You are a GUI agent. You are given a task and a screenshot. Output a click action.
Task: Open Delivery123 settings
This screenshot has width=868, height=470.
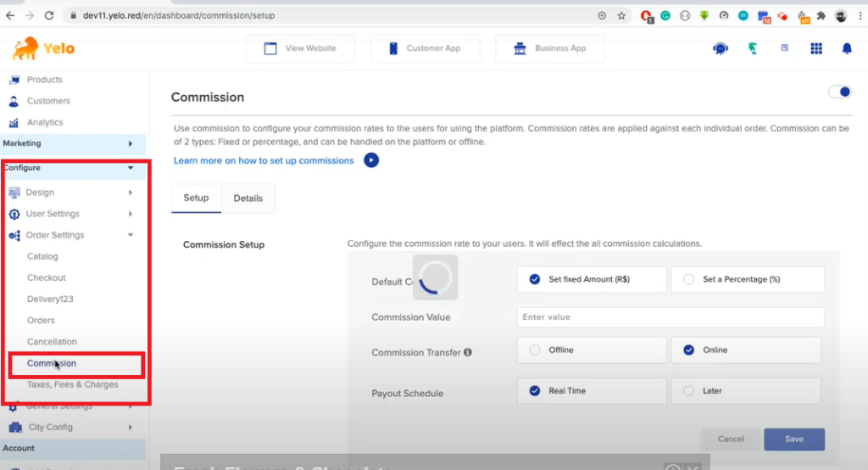click(50, 299)
